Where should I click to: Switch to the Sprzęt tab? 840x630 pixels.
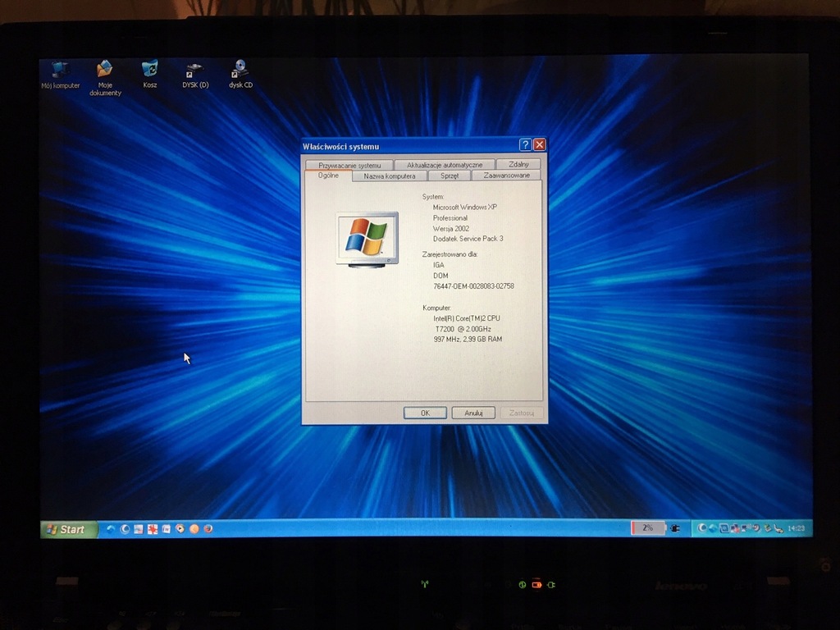point(450,176)
